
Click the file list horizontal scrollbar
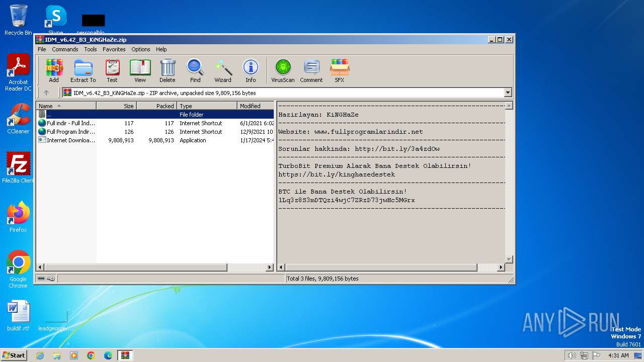point(155,267)
